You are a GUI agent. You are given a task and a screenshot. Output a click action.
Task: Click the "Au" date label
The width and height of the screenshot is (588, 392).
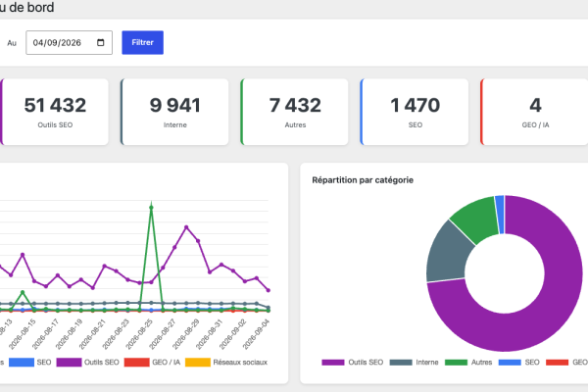(12, 43)
